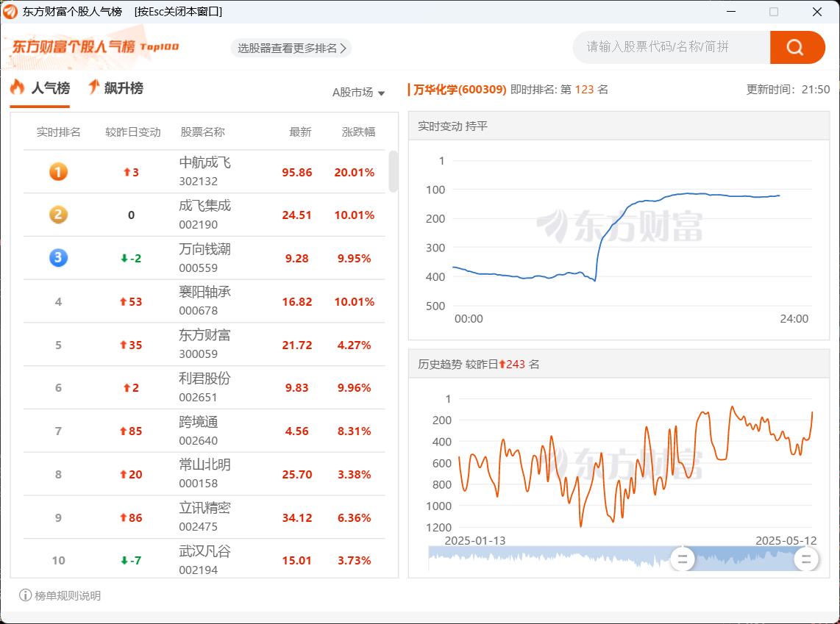Viewport: 840px width, 624px height.
Task: Open the A股市场 market dropdown
Action: click(358, 93)
